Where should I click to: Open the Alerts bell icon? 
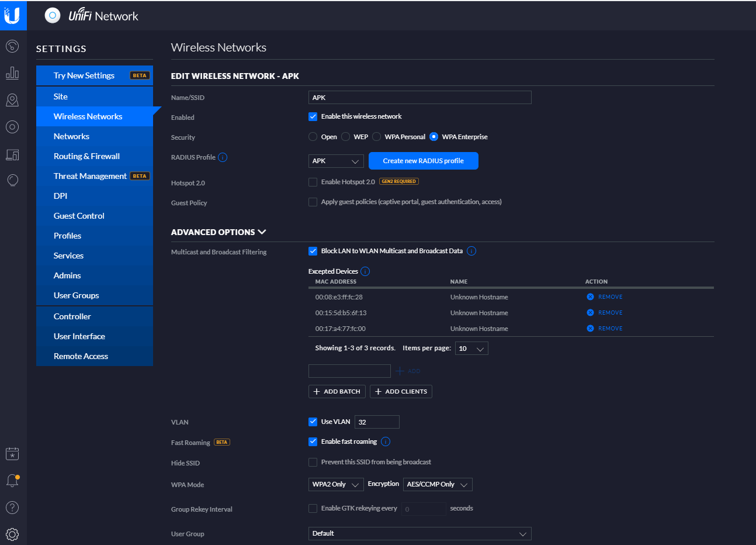(12, 480)
